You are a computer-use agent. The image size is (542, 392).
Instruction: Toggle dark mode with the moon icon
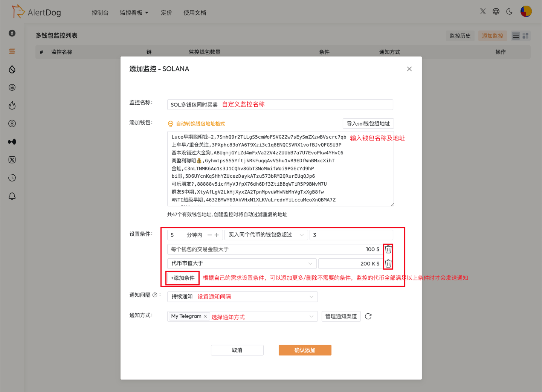509,12
